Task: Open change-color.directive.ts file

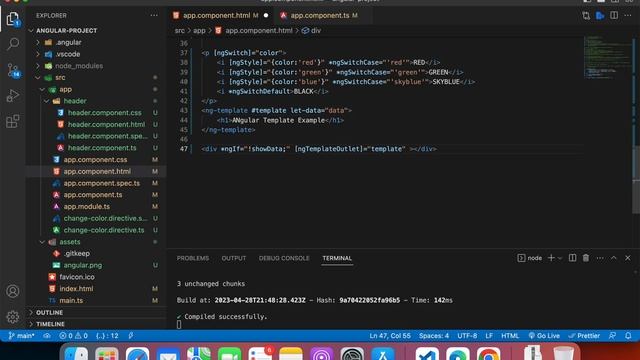Action: (104, 230)
